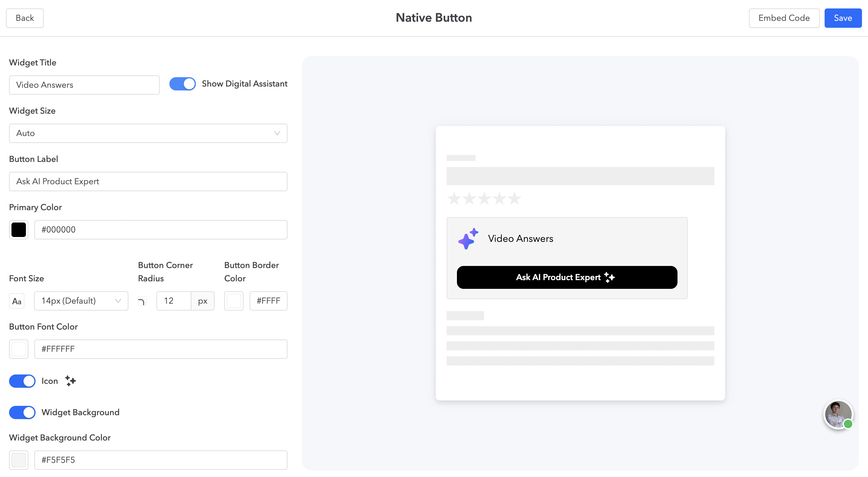Click into the Widget Title field
Viewport: 868px width, 477px height.
84,85
